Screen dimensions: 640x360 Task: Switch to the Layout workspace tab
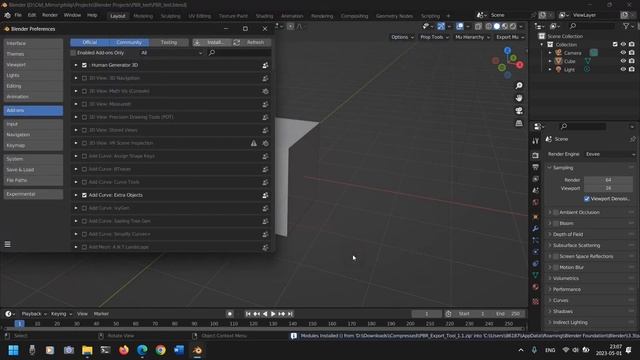coord(118,16)
